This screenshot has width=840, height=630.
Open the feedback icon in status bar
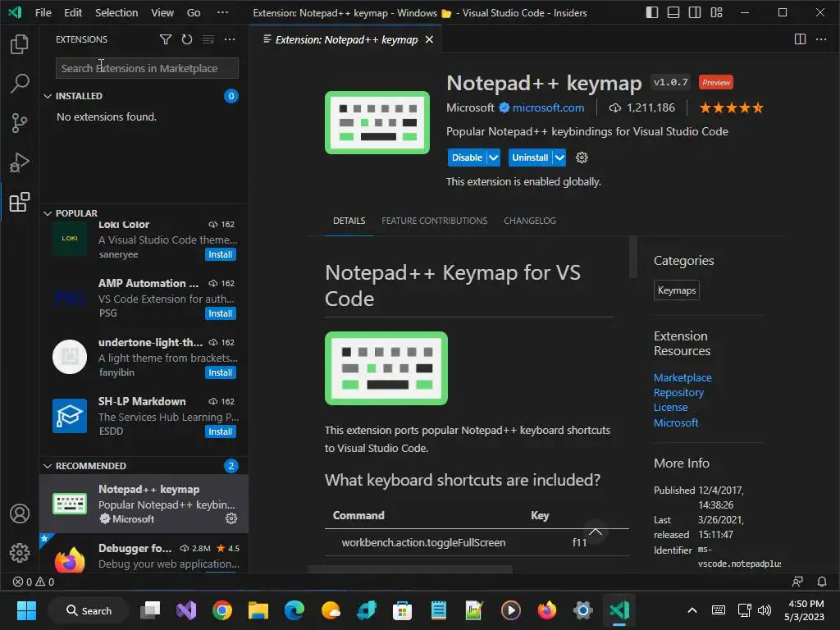pos(797,582)
